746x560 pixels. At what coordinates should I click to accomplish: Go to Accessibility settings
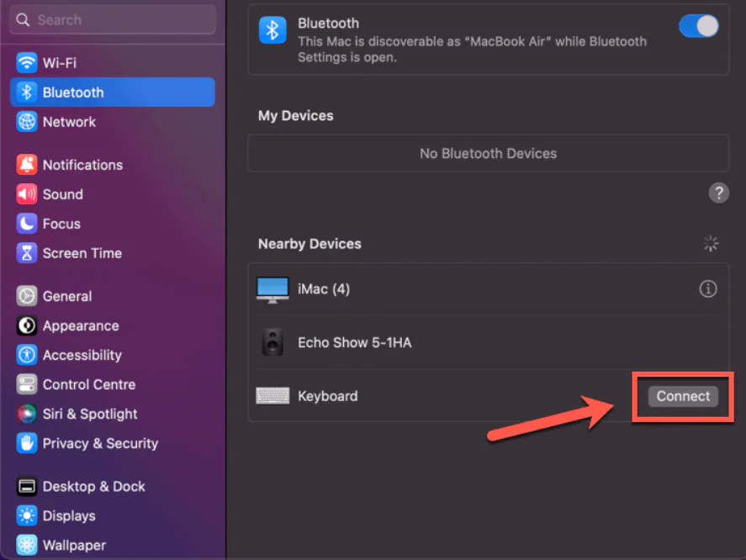pyautogui.click(x=82, y=355)
